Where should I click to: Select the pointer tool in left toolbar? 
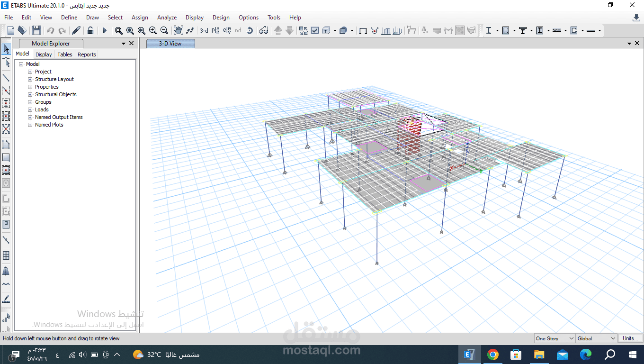pyautogui.click(x=6, y=49)
